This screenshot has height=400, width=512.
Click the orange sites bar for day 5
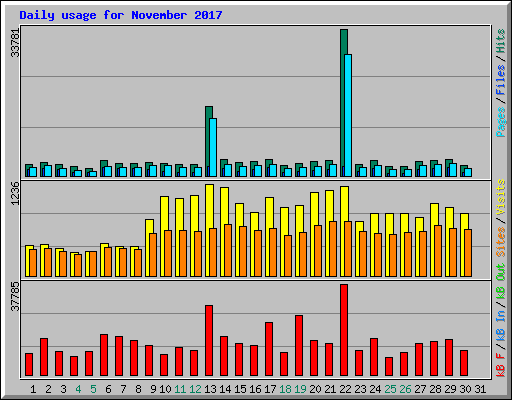pyautogui.click(x=93, y=264)
